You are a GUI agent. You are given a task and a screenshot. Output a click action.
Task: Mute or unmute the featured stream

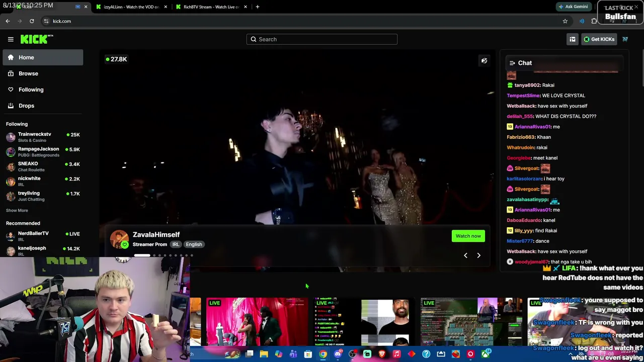[484, 61]
